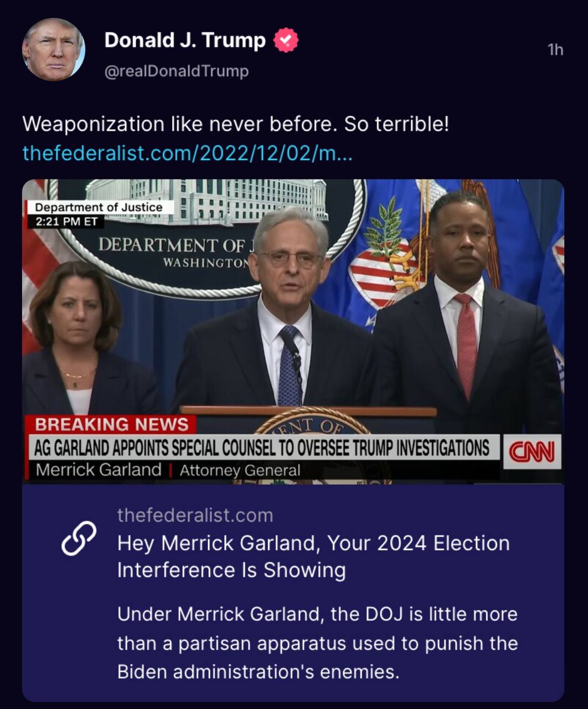
Task: Click the pink verified badge icon
Action: tap(286, 40)
